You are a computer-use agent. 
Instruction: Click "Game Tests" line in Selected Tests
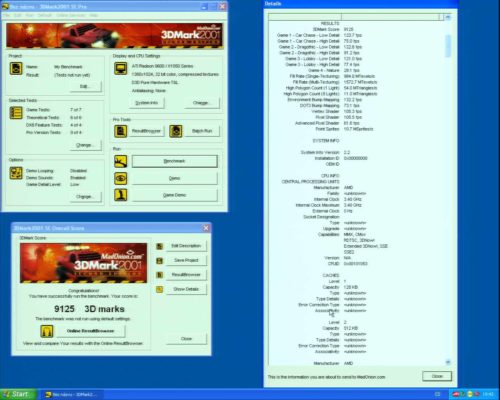[x=54, y=110]
